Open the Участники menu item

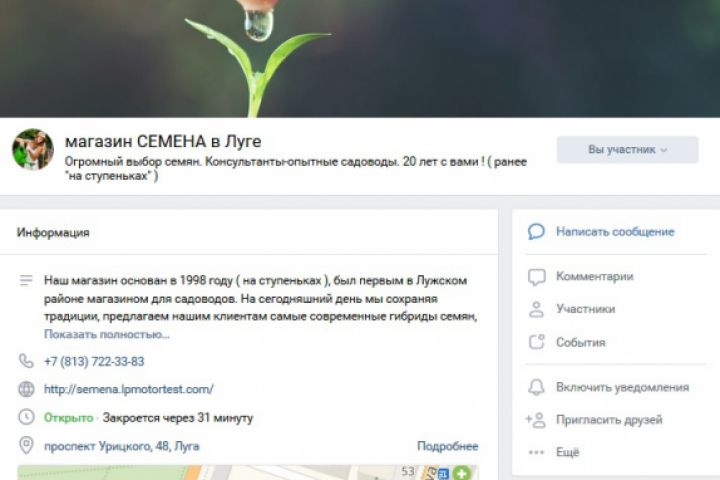click(x=585, y=309)
